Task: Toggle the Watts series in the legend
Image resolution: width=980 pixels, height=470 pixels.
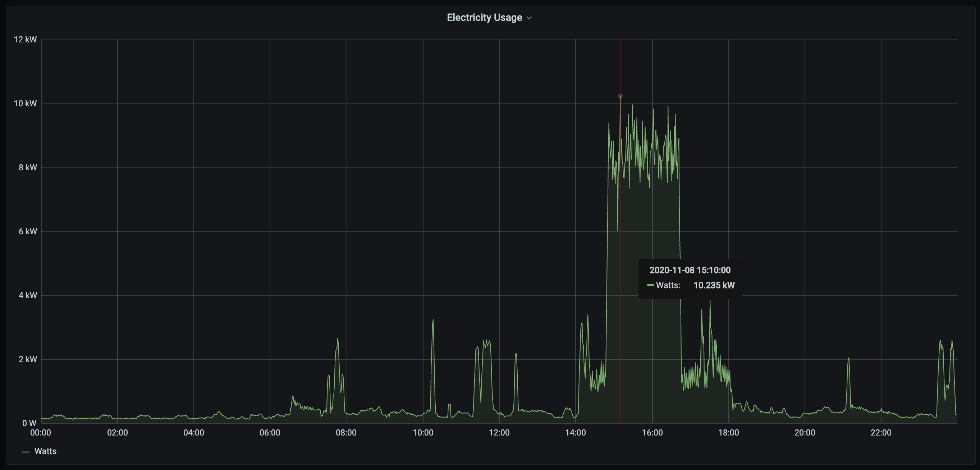Action: click(x=45, y=451)
